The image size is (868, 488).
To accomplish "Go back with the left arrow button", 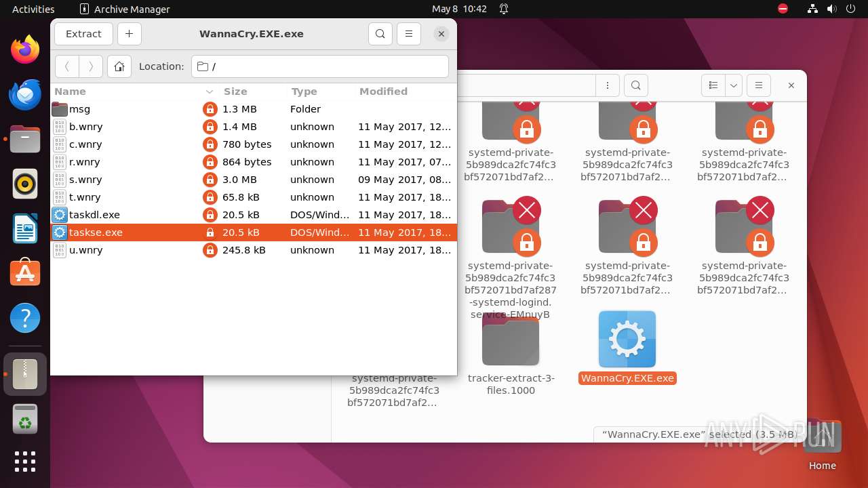I will tap(66, 66).
